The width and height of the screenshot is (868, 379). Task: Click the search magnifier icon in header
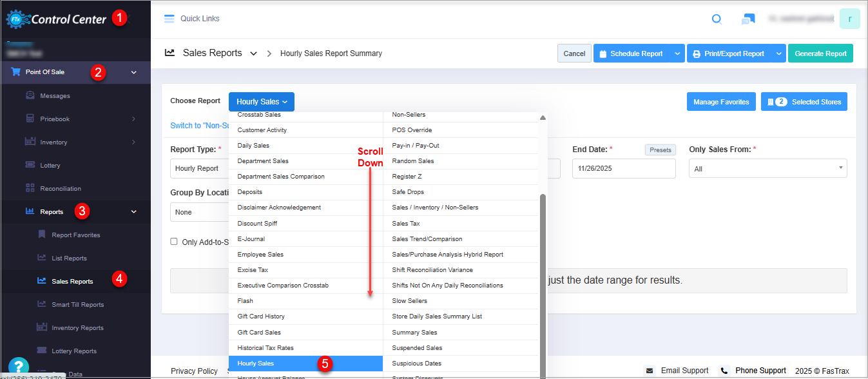tap(716, 19)
